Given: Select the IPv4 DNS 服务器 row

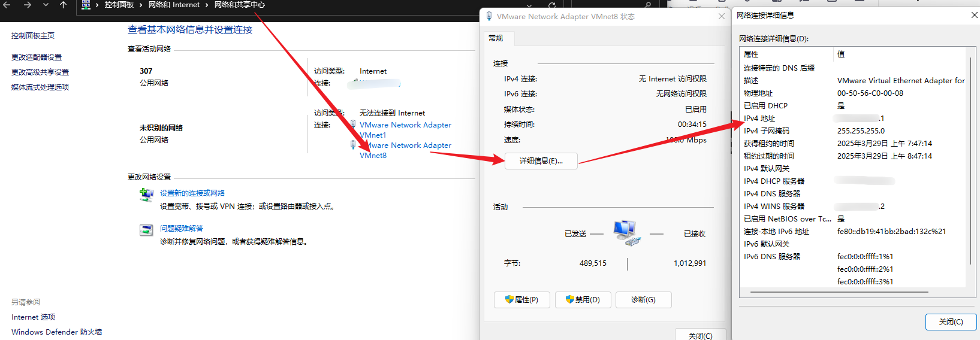Looking at the screenshot, I should [x=853, y=194].
